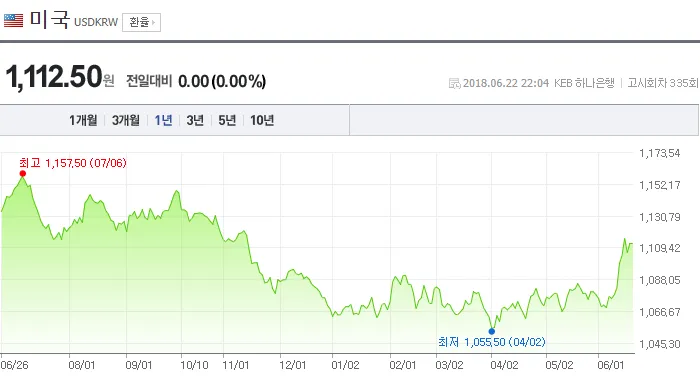Click the 1,112.50 current rate value

click(x=54, y=77)
